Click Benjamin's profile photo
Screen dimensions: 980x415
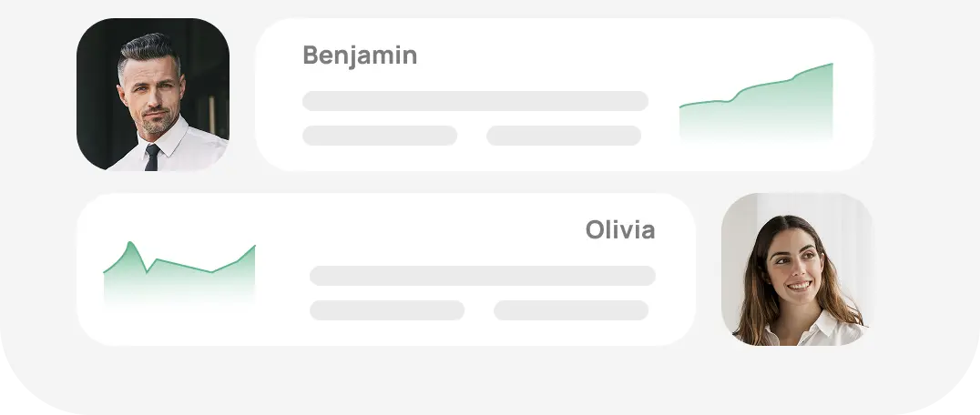tap(152, 95)
